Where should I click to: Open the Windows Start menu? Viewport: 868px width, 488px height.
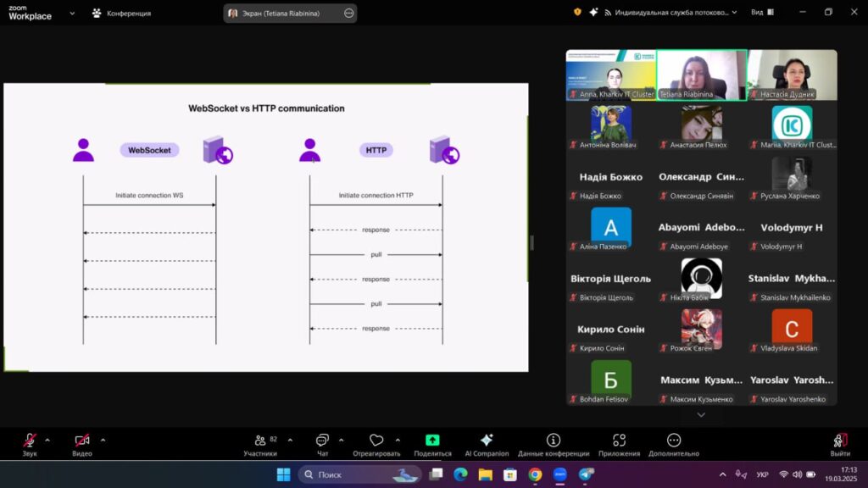pos(283,474)
